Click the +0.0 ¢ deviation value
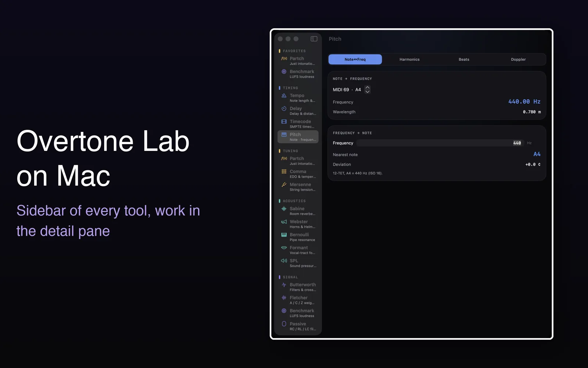This screenshot has width=588, height=368. click(533, 164)
